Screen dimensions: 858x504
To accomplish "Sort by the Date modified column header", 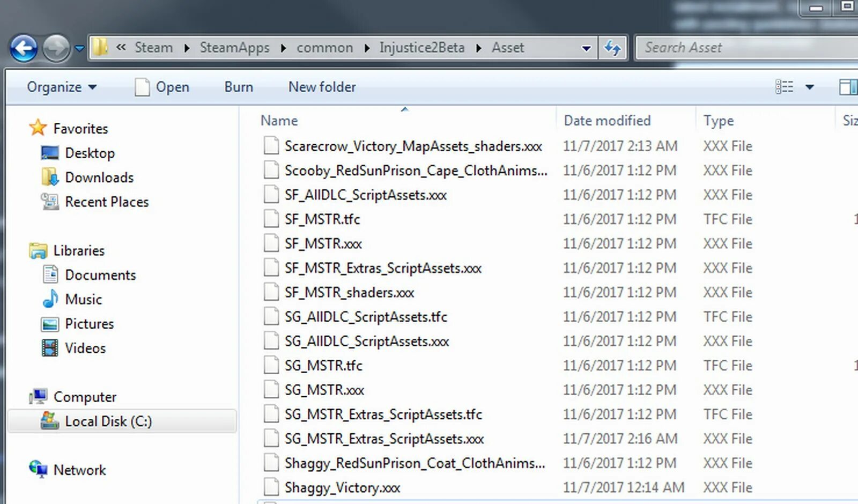I will click(607, 121).
